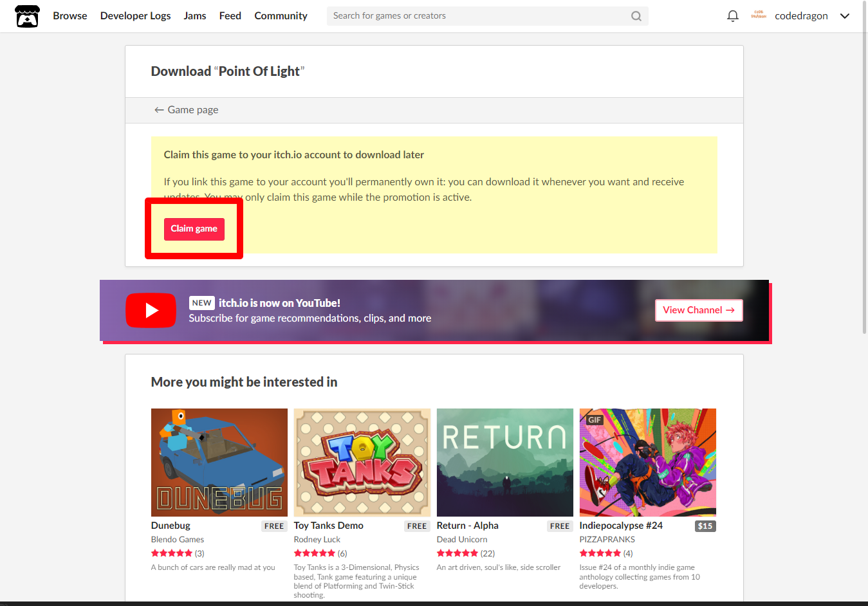Click the page vertical scrollbar
Image resolution: width=868 pixels, height=606 pixels.
coord(864,167)
